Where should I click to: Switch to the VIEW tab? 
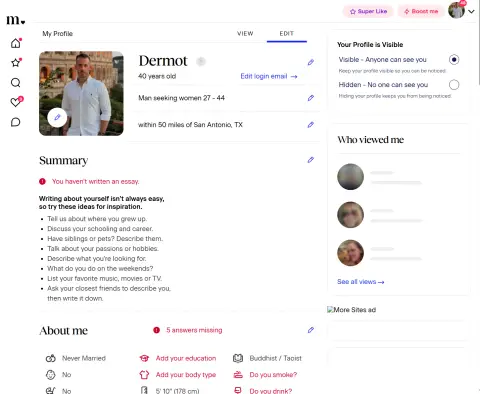(x=245, y=34)
